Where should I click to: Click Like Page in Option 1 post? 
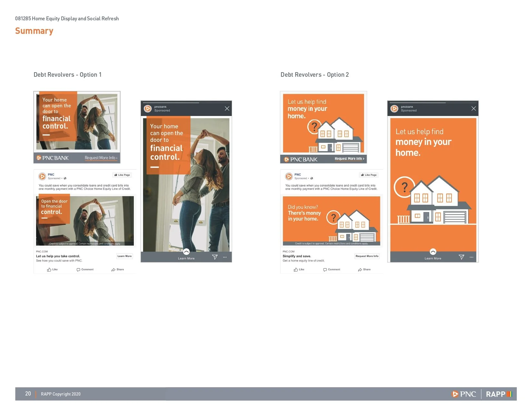click(122, 175)
